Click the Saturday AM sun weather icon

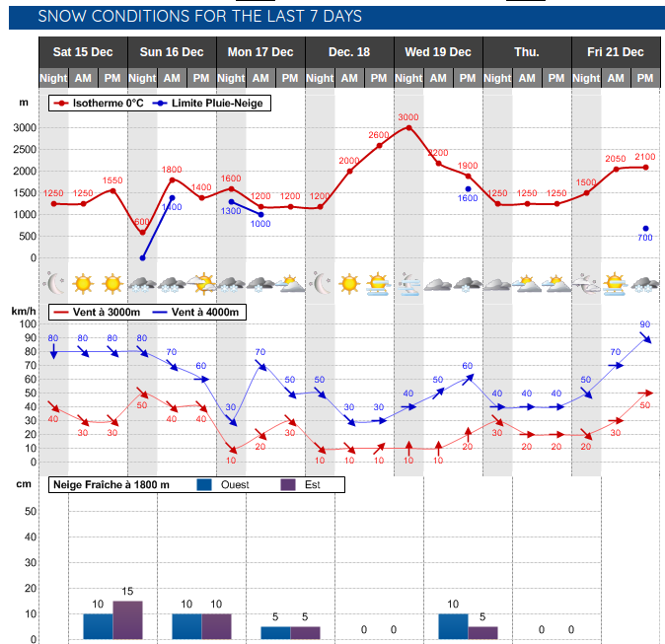click(83, 284)
